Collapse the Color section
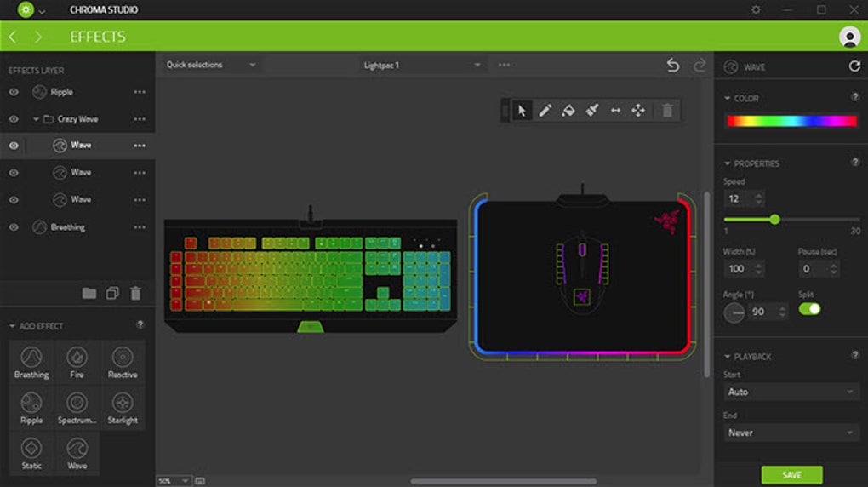Viewport: 868px width, 487px height. tap(728, 98)
